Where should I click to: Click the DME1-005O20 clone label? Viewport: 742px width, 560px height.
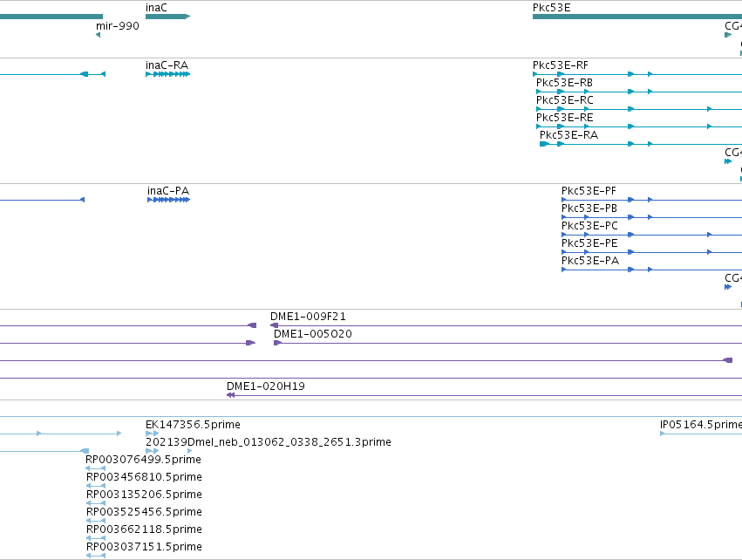coord(313,334)
